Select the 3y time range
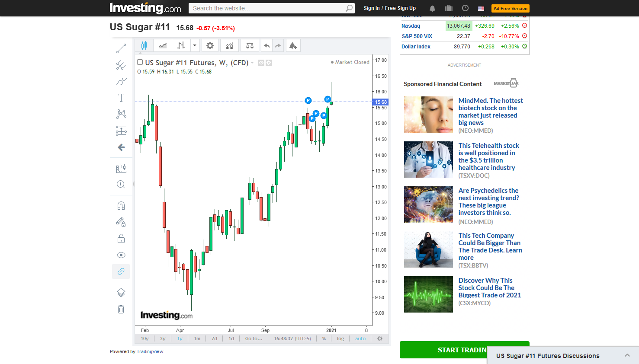 (163, 338)
